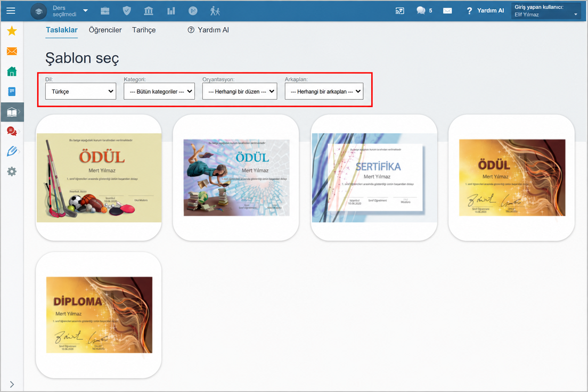
Task: Click the yellow star favorites icon
Action: 12,31
